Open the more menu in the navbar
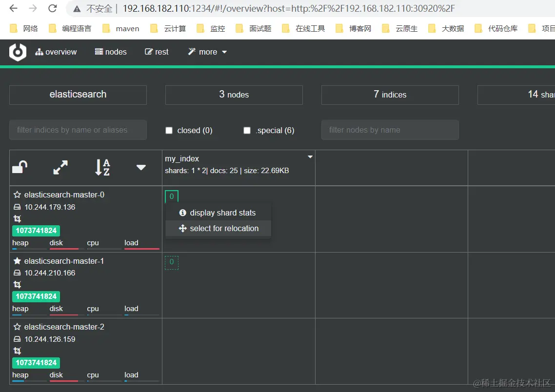 pos(207,52)
